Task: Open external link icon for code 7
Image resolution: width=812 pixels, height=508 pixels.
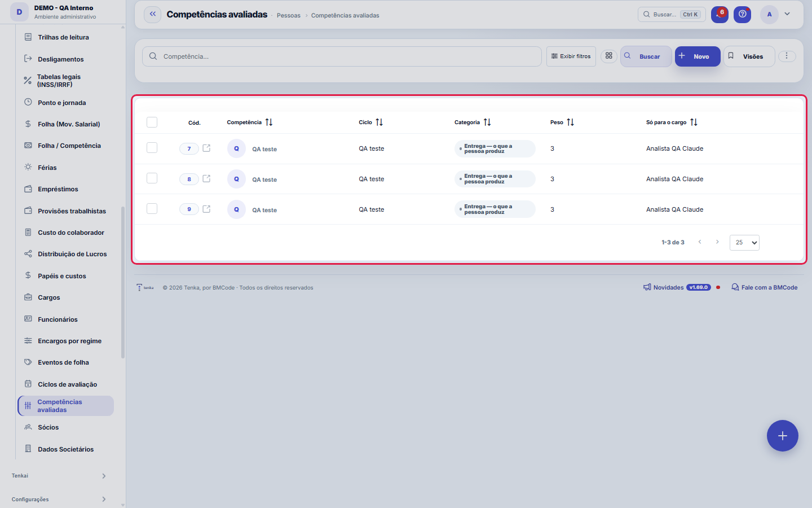Action: click(206, 148)
